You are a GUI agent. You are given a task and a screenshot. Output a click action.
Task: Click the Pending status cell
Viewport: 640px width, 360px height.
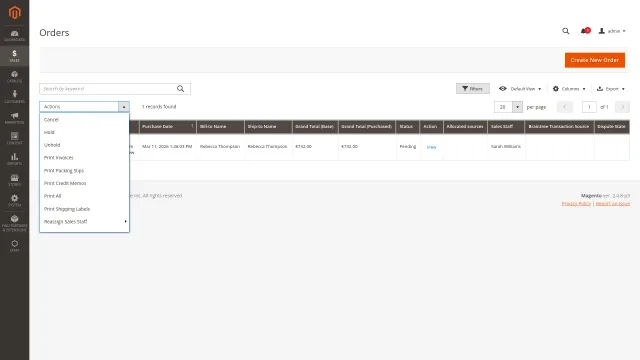(x=407, y=147)
